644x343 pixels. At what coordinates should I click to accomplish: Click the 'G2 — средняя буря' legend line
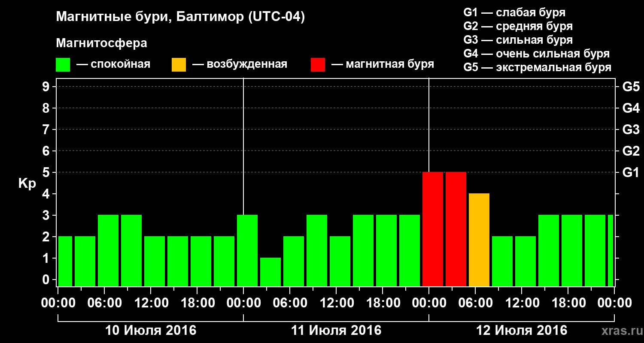518,26
